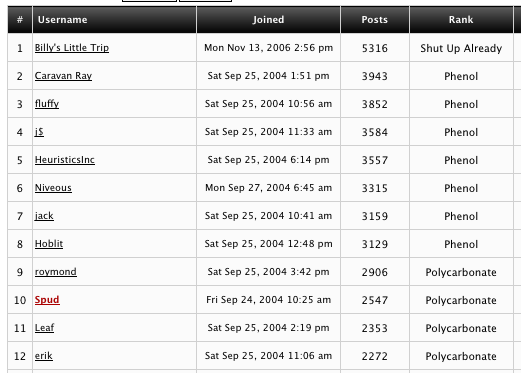This screenshot has width=521, height=373.
Task: Open Caravan Ray's profile link
Action: [x=63, y=76]
